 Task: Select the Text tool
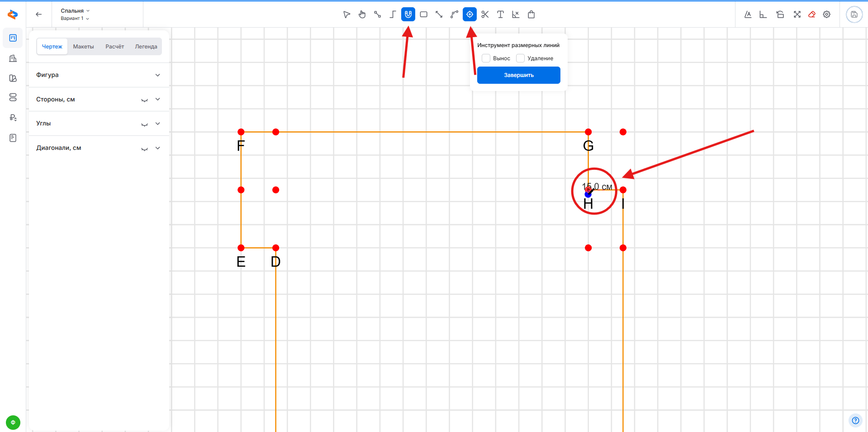(x=500, y=14)
